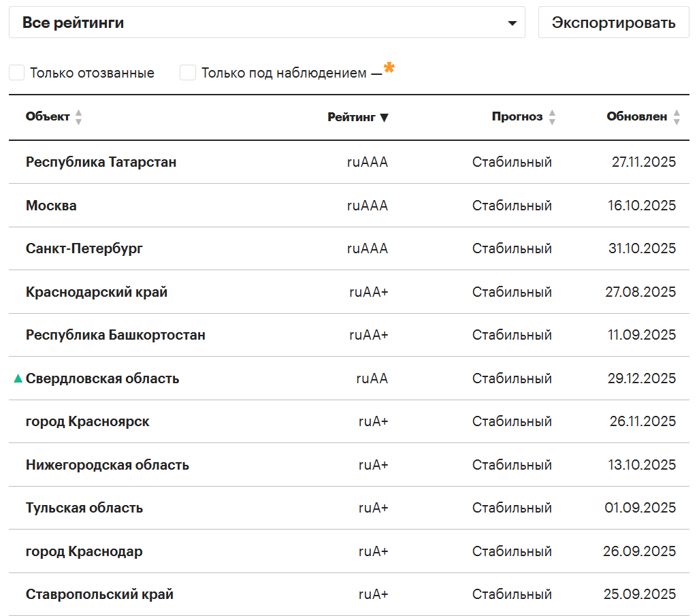Click sort arrows next to Прогноз header
Screen dimensions: 699x616
click(x=552, y=117)
